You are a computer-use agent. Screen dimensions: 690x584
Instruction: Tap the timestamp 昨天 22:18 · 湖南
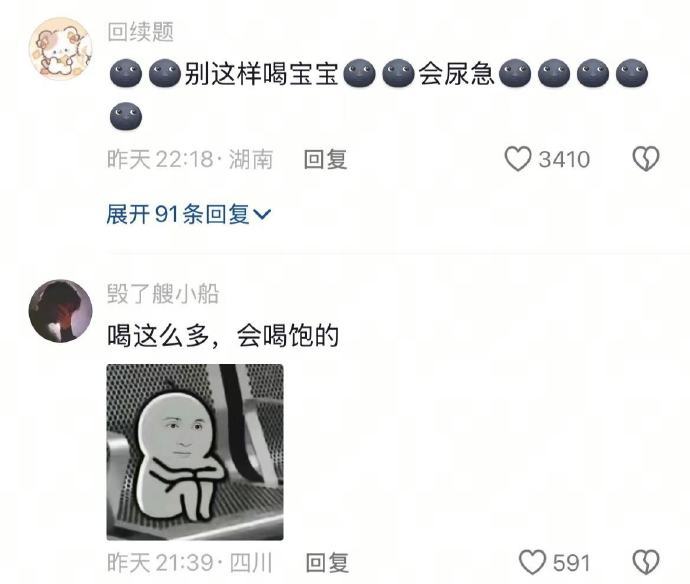pos(190,159)
